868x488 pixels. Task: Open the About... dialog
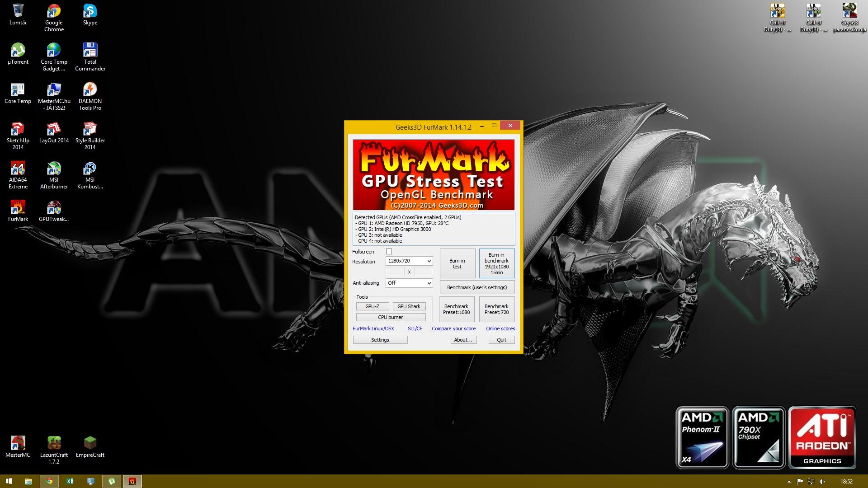(x=463, y=340)
